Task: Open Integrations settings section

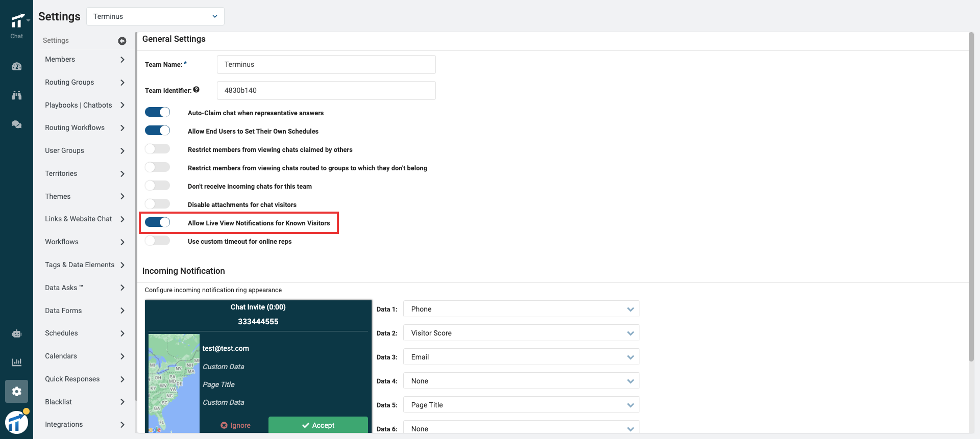Action: (64, 424)
